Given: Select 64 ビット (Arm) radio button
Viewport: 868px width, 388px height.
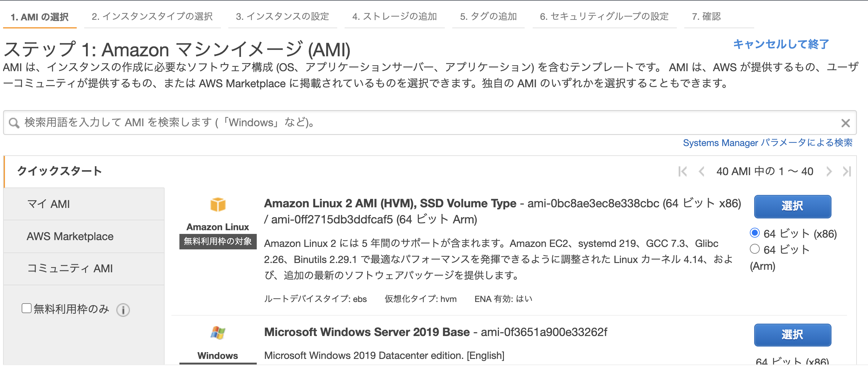Looking at the screenshot, I should pos(754,249).
